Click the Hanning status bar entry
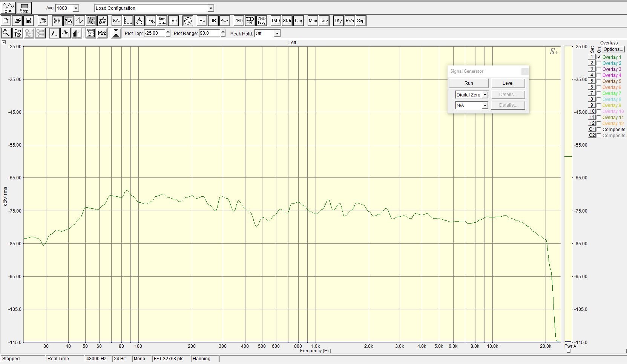 (205, 359)
